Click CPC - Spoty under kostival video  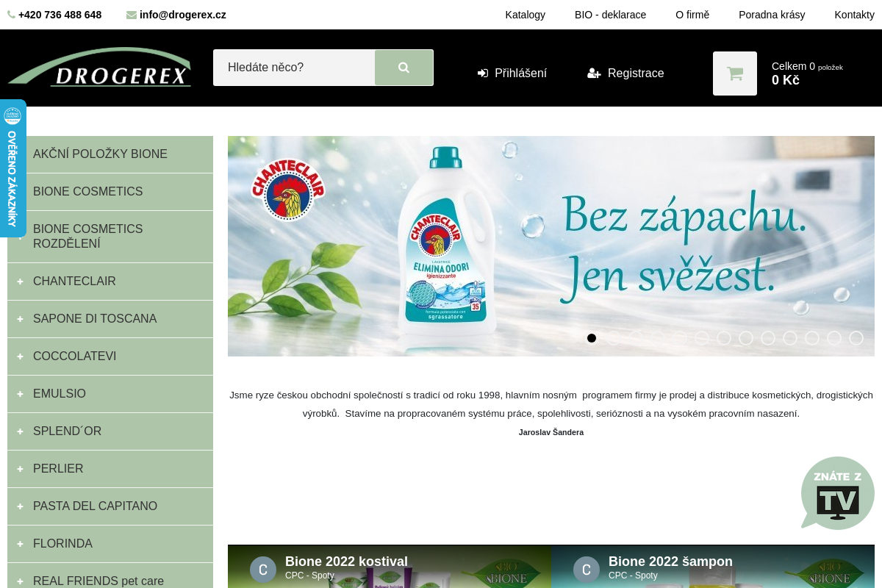[x=309, y=576]
